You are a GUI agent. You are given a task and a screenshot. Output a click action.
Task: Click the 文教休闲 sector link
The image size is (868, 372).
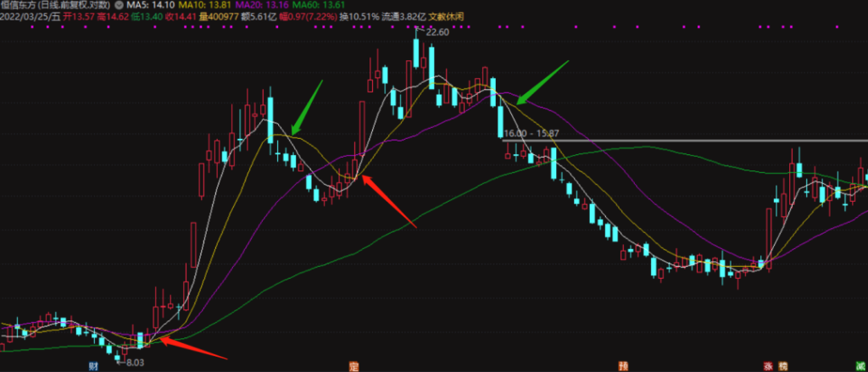[448, 15]
